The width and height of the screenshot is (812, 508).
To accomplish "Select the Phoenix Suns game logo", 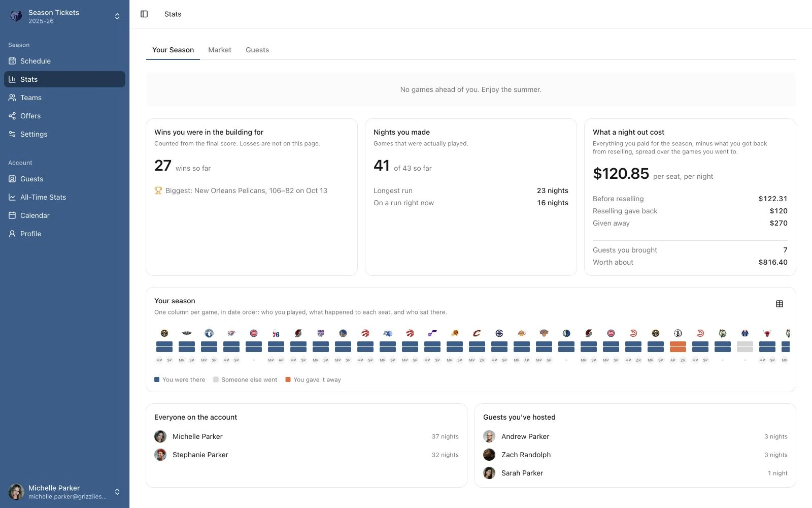I will point(455,333).
